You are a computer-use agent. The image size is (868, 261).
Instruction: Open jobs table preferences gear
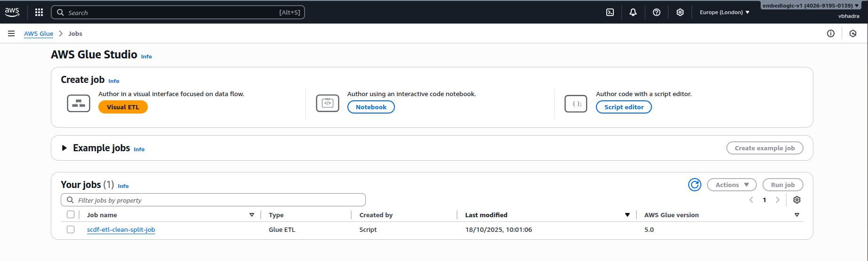tap(796, 200)
